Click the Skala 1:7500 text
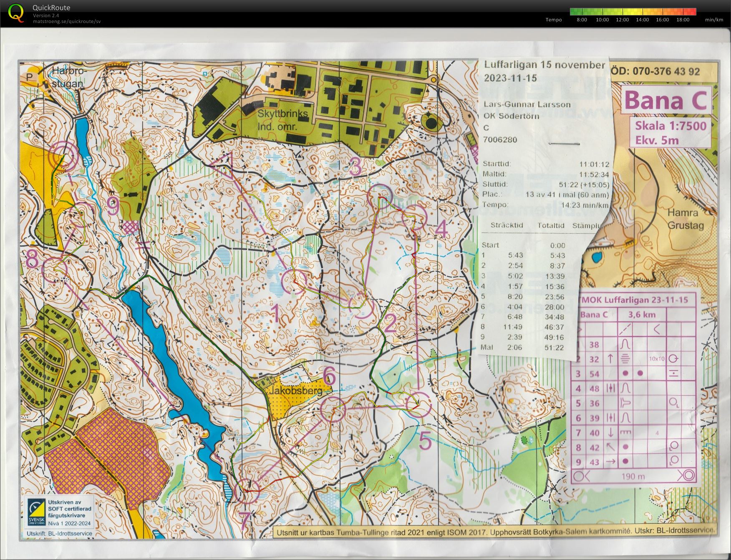 671,126
